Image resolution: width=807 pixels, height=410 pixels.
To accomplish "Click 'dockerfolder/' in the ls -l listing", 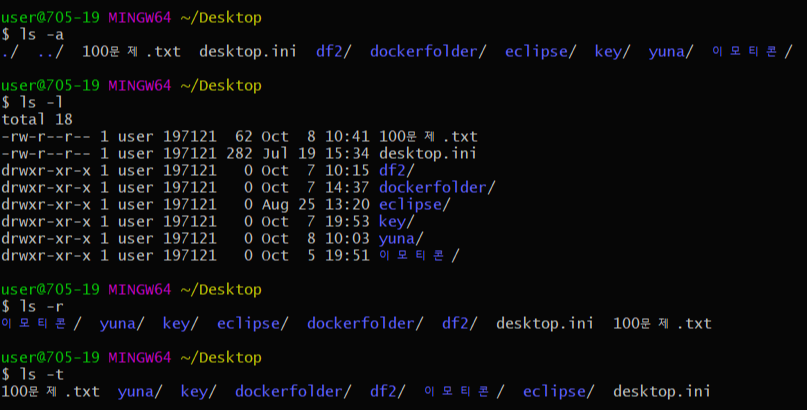I will (x=437, y=187).
